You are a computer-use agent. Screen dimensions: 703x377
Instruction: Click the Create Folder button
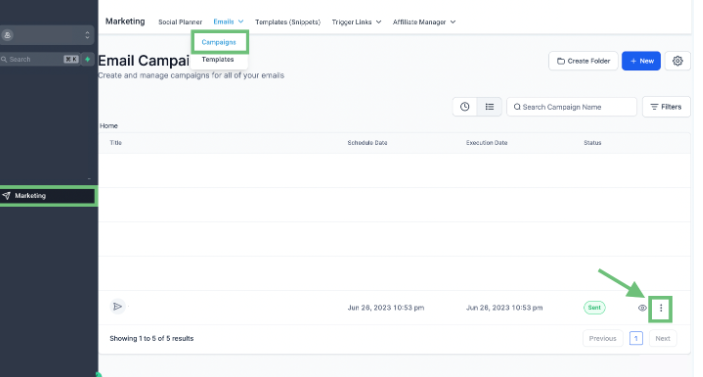(583, 61)
